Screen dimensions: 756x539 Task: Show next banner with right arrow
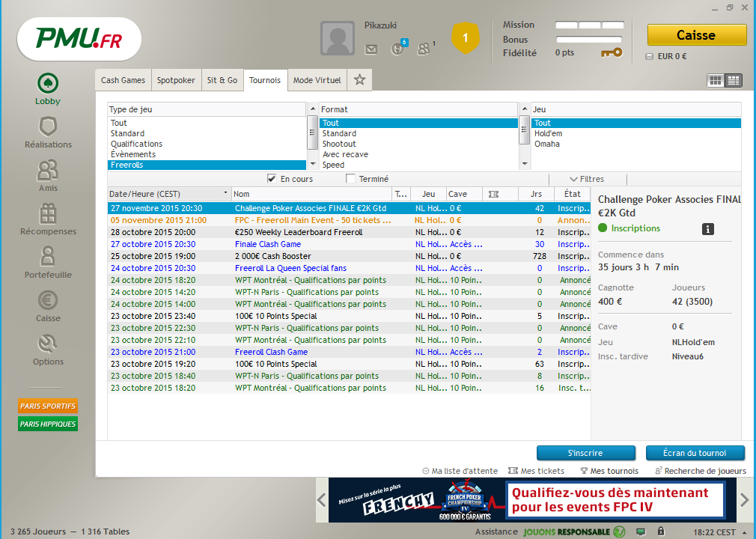pos(745,500)
